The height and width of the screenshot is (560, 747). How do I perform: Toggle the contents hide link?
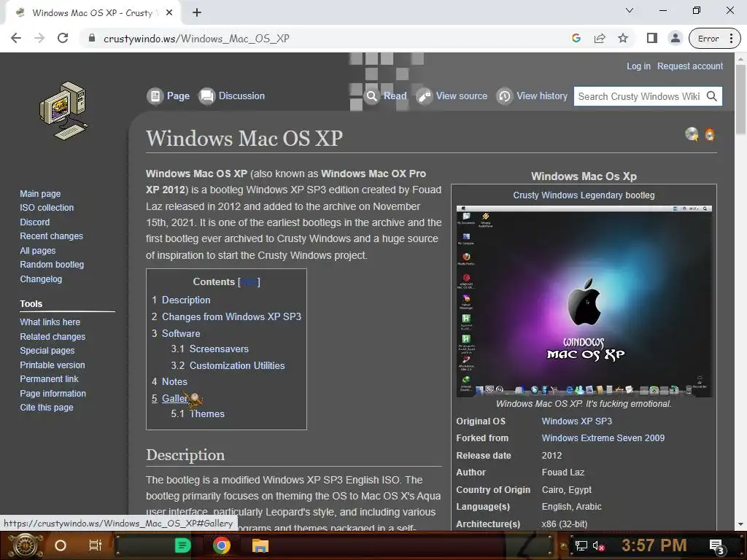(x=249, y=282)
